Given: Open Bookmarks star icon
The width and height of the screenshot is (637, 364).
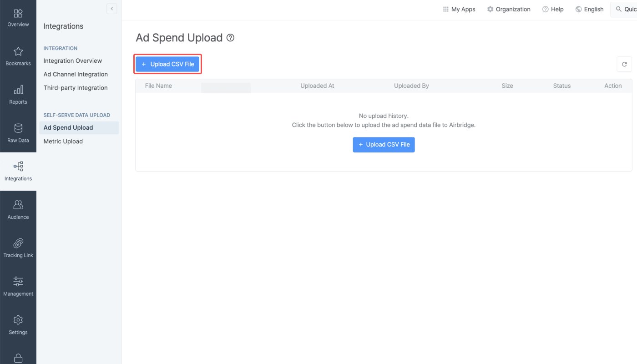Looking at the screenshot, I should (18, 51).
